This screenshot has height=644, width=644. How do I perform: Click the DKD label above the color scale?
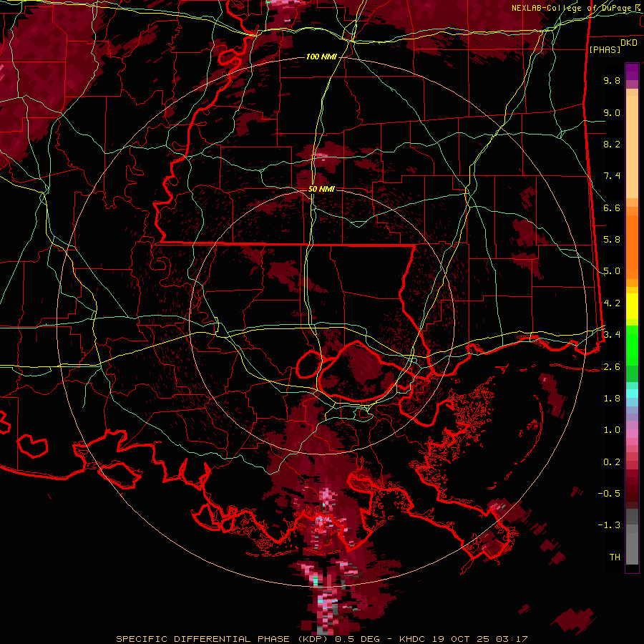629,43
